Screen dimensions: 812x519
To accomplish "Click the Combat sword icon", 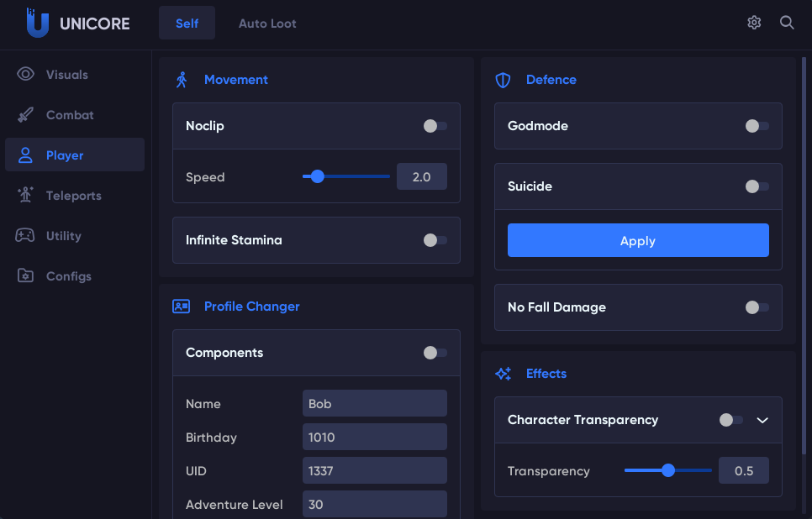I will [x=25, y=115].
